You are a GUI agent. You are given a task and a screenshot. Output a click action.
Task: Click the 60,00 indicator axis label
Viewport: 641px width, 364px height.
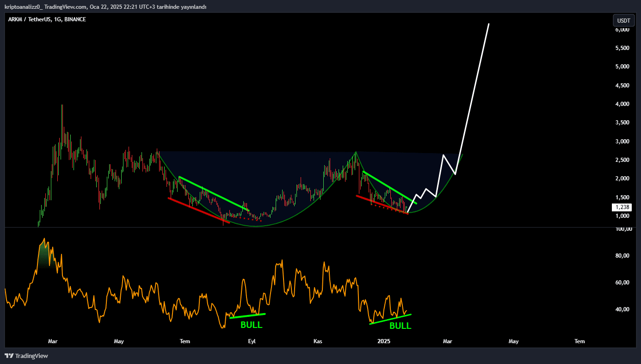click(623, 283)
